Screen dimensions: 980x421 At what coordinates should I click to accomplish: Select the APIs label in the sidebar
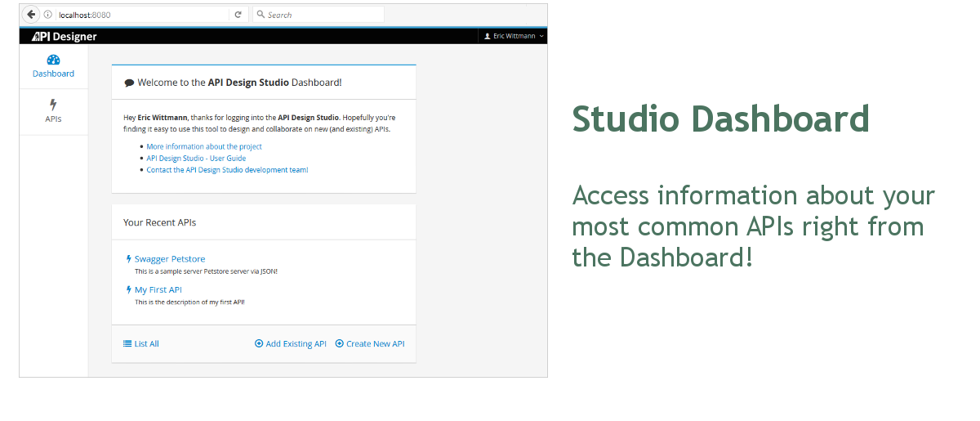tap(53, 119)
